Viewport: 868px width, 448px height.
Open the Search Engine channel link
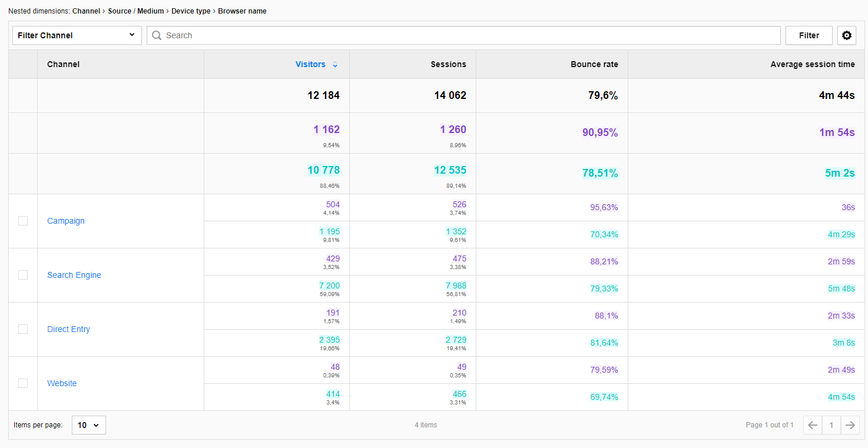click(74, 275)
